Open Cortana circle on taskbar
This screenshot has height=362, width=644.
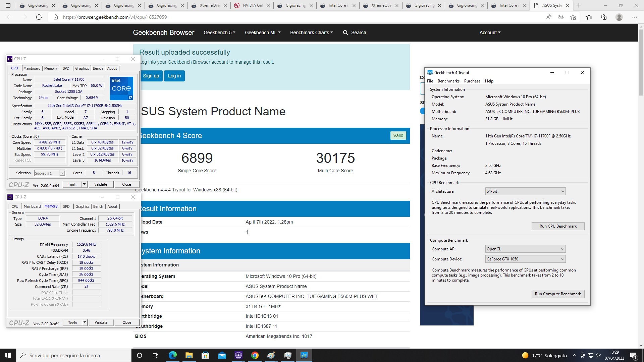tap(140, 355)
